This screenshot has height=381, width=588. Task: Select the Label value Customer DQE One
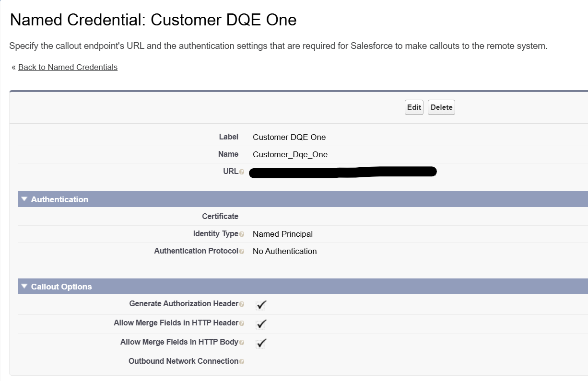click(x=289, y=137)
